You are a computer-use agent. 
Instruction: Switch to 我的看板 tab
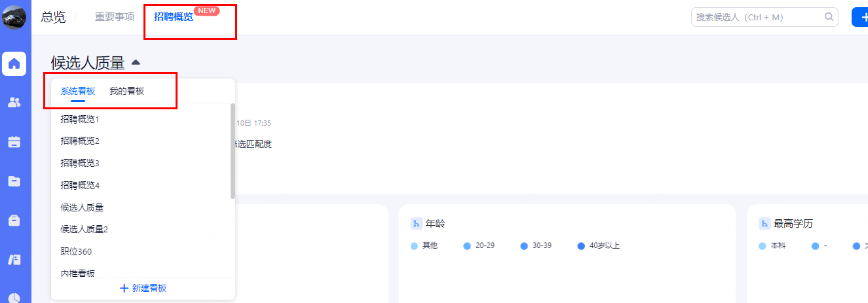(126, 91)
